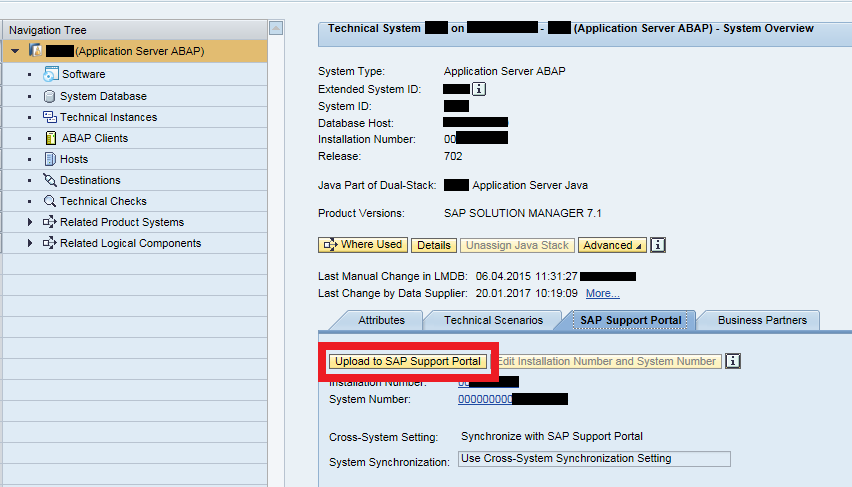Viewport: 852px width, 487px height.
Task: Click timestamp '06.04.2015 11:31:27'
Action: click(527, 276)
